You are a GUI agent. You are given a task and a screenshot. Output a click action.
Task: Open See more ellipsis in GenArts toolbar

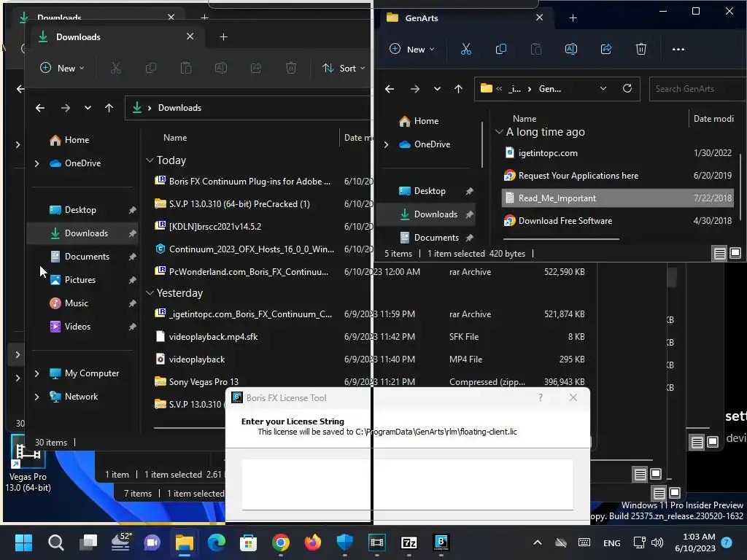(678, 49)
